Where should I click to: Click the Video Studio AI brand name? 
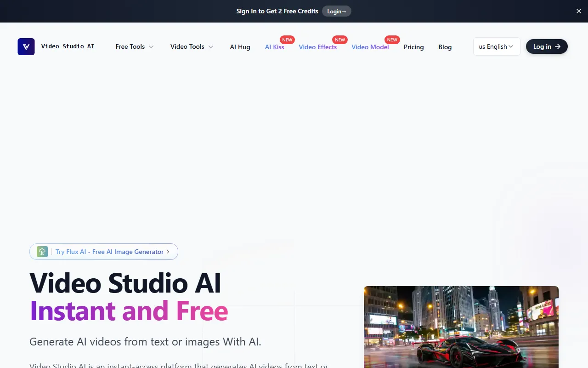[x=68, y=46]
